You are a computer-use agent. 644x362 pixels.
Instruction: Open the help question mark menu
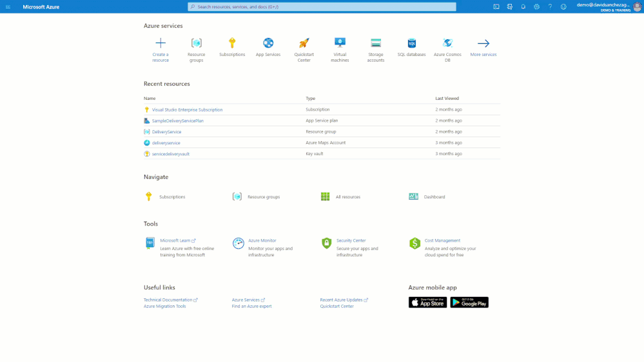pos(550,6)
